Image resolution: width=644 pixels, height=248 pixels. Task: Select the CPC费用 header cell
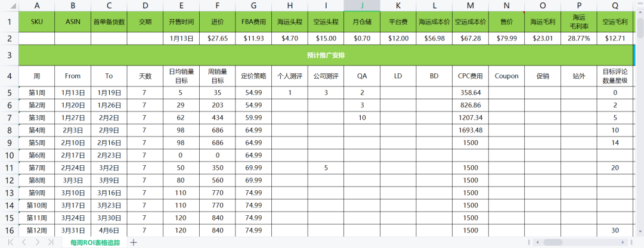(x=470, y=76)
